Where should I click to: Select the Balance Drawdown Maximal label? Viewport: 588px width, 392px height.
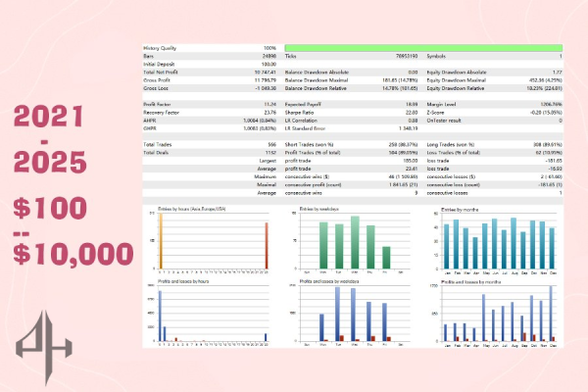point(319,80)
